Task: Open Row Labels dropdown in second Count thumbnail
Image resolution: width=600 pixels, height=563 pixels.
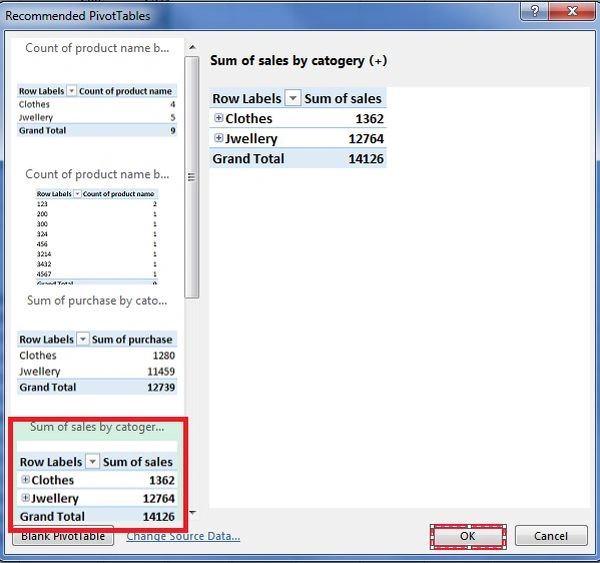Action: pos(77,194)
